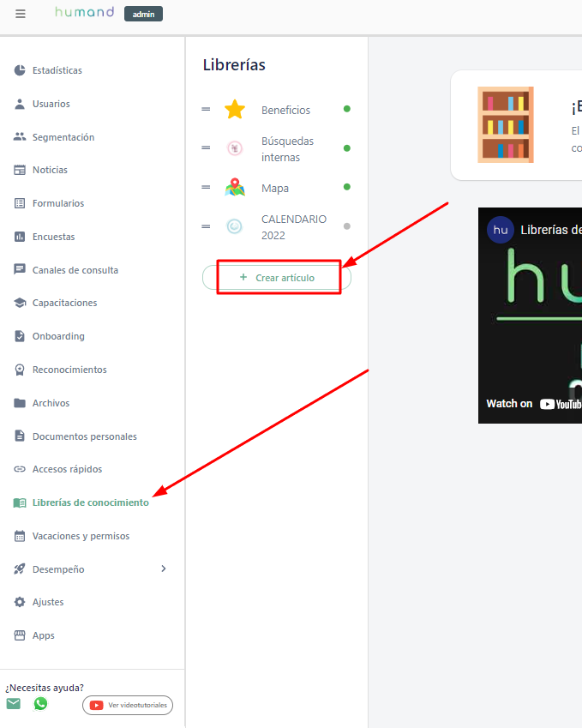The image size is (582, 728).
Task: Click the Beneficios star icon
Action: (234, 110)
